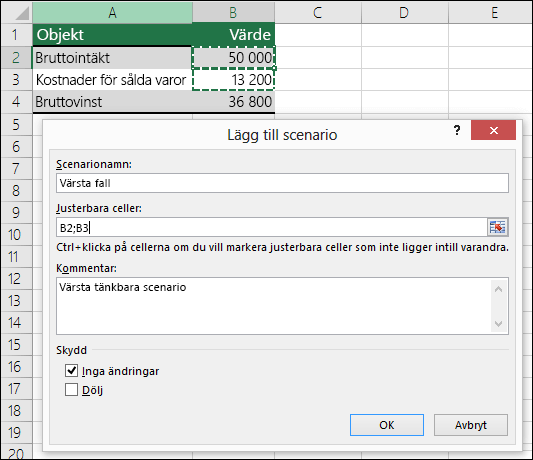Click into the Kommentar text area
The image size is (533, 460).
274,306
